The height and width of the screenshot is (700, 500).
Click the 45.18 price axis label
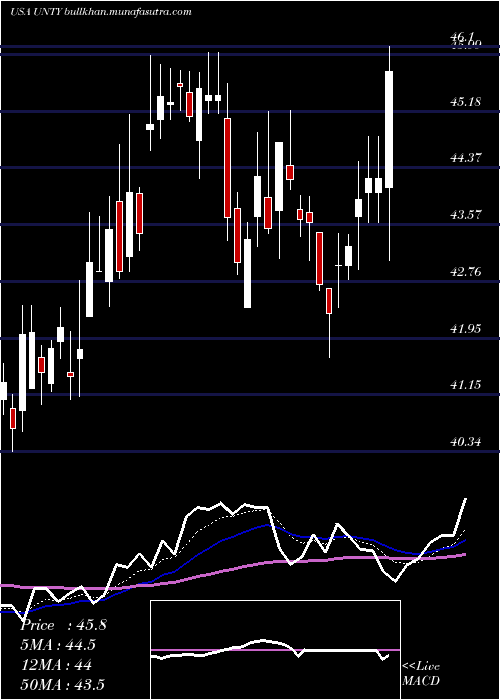[x=466, y=102]
